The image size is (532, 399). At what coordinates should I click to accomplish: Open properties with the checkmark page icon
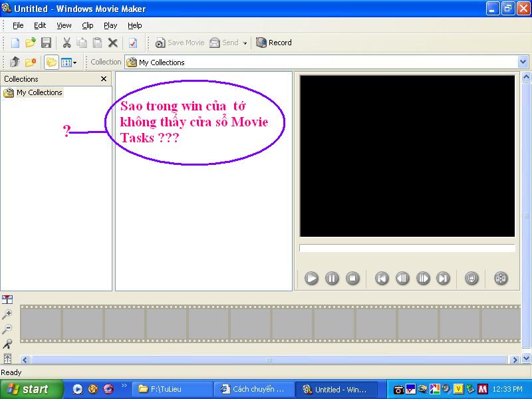[132, 43]
